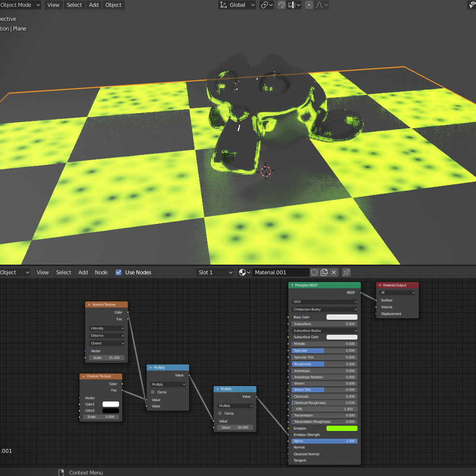
Task: Toggle the node tree pin icon
Action: (x=346, y=272)
